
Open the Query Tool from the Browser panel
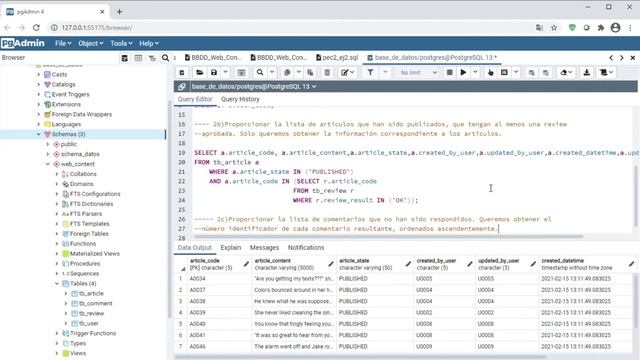pos(124,58)
